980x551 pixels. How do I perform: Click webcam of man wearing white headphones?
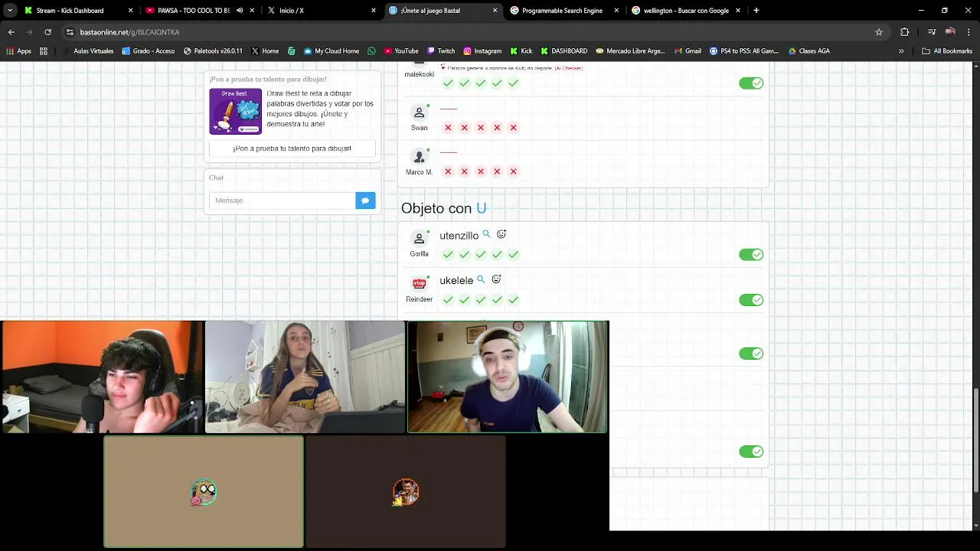pyautogui.click(x=507, y=377)
